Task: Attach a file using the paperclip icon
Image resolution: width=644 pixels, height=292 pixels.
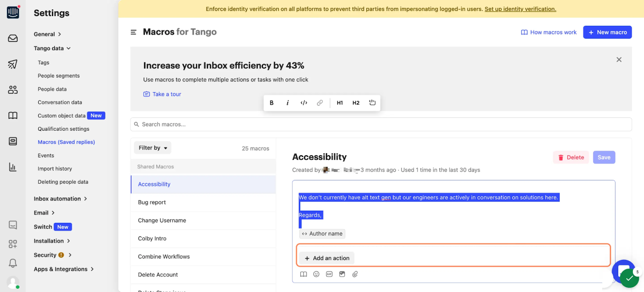Action: pos(355,274)
